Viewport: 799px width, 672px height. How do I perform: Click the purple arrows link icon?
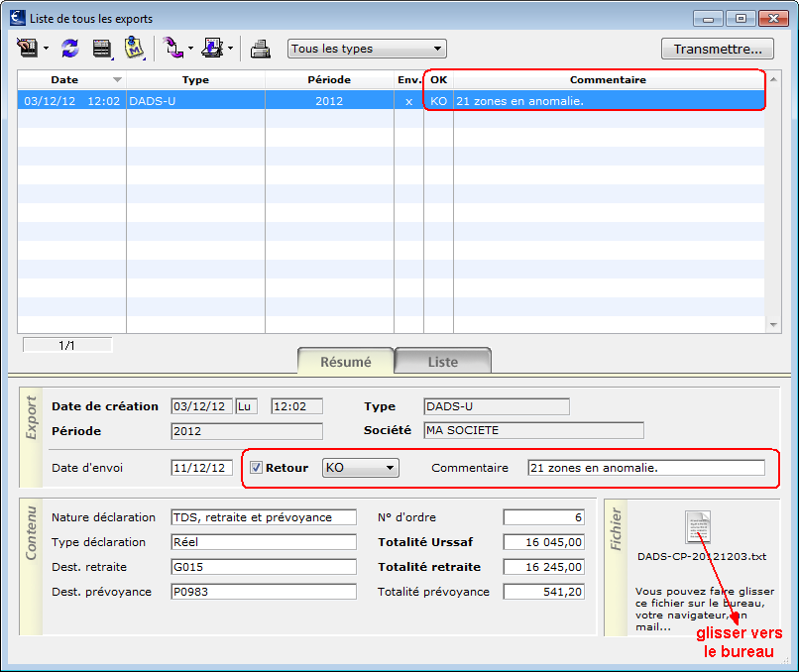[172, 49]
